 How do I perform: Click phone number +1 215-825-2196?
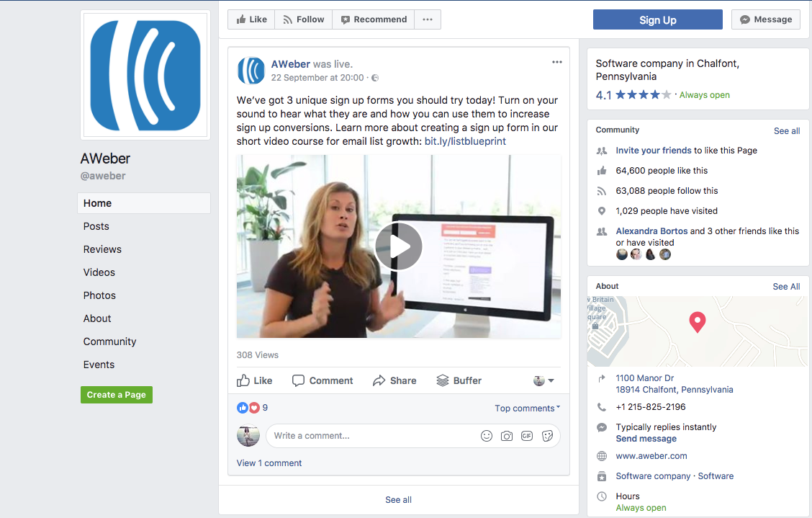tap(651, 407)
